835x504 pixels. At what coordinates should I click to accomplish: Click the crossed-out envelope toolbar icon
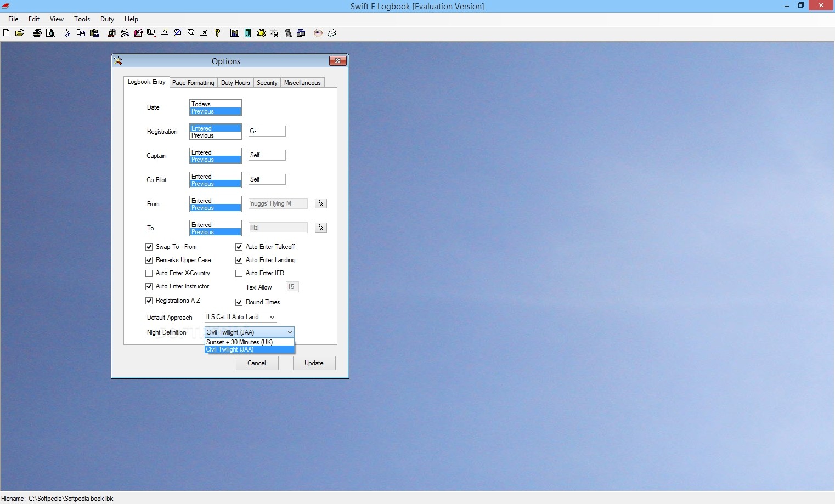click(177, 33)
